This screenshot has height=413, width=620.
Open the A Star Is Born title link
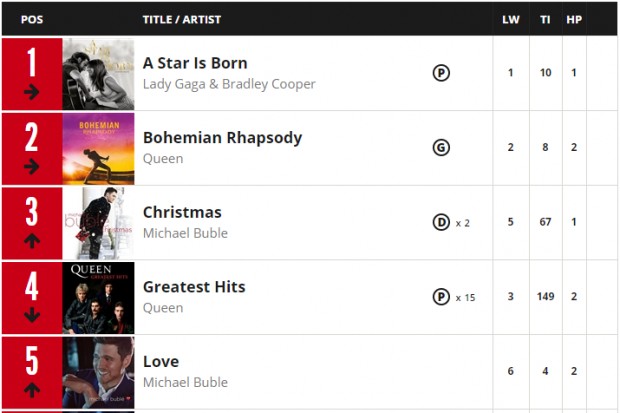click(195, 63)
